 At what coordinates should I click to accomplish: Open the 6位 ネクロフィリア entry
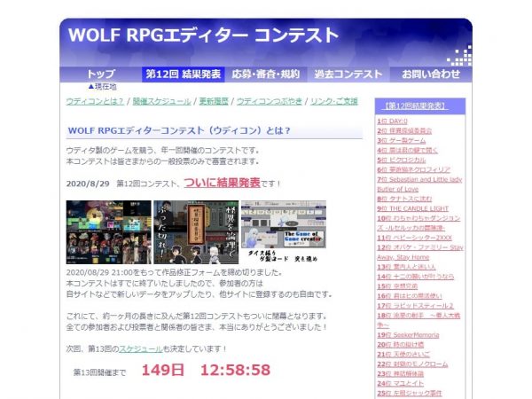[413, 169]
